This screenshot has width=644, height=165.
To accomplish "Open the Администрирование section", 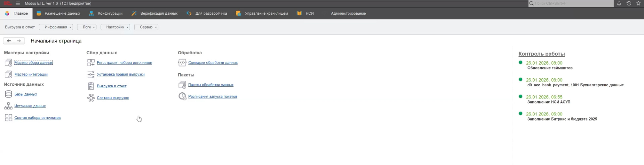I will pyautogui.click(x=348, y=13).
